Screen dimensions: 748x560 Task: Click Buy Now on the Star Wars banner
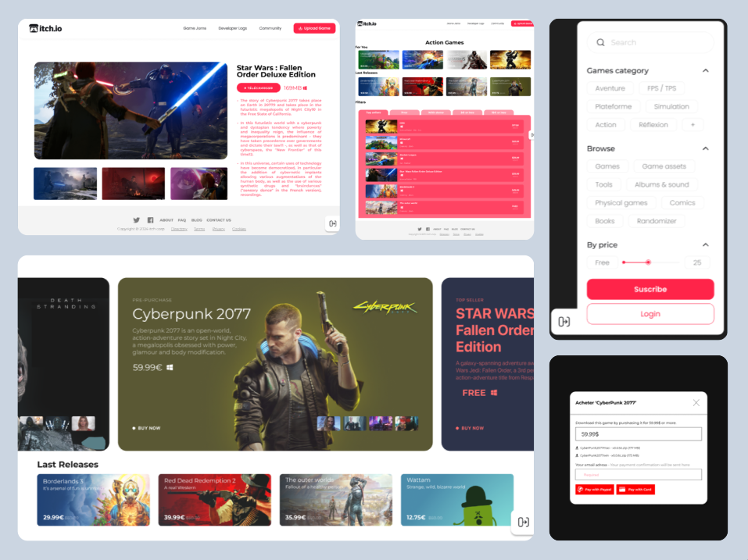(x=470, y=428)
